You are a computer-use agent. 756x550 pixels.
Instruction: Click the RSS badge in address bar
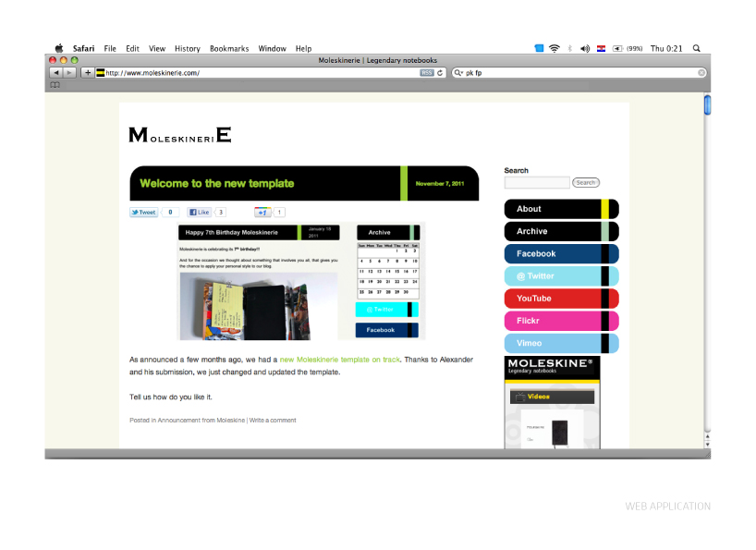click(426, 72)
